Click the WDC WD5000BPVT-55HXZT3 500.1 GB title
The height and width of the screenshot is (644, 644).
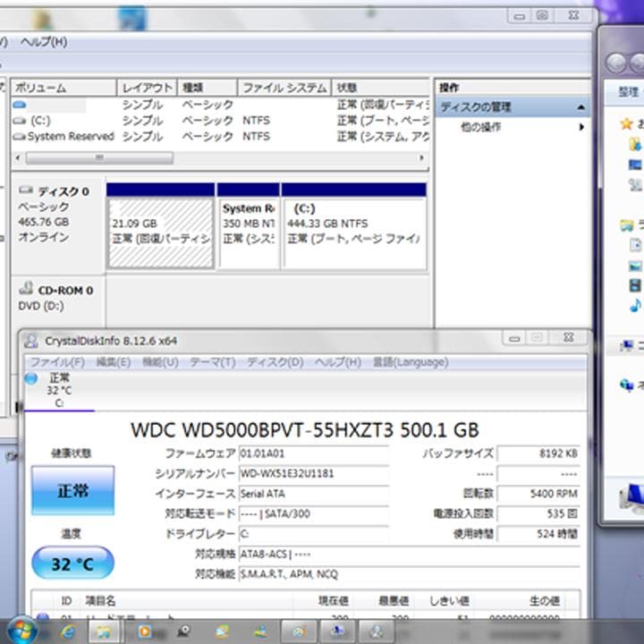tap(305, 430)
